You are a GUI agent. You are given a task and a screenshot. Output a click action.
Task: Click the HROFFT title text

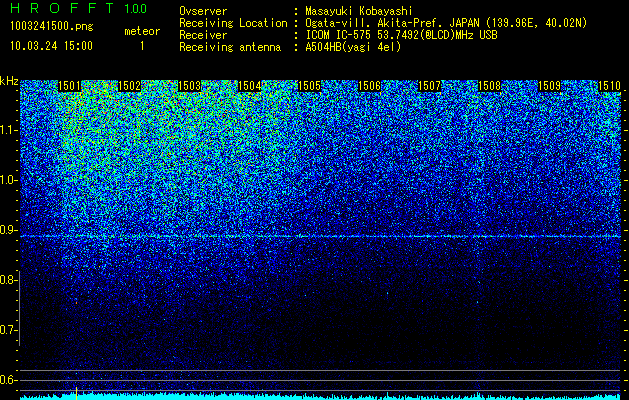(x=62, y=8)
